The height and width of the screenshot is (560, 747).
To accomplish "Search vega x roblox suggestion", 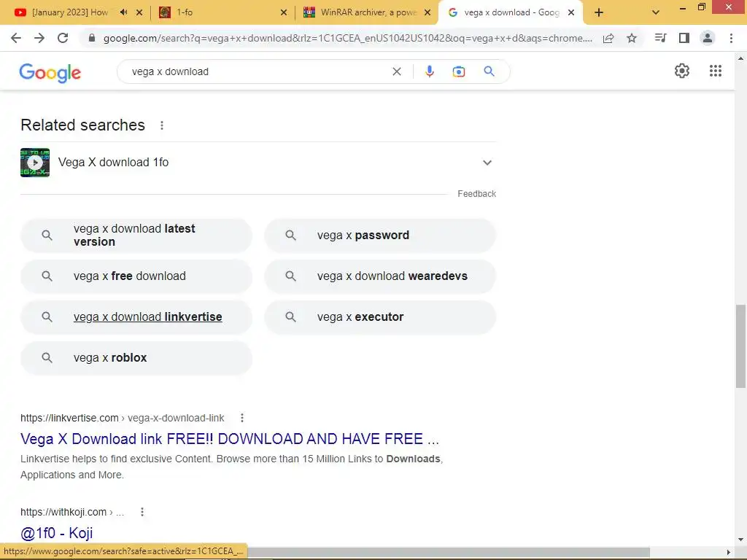I will (136, 358).
